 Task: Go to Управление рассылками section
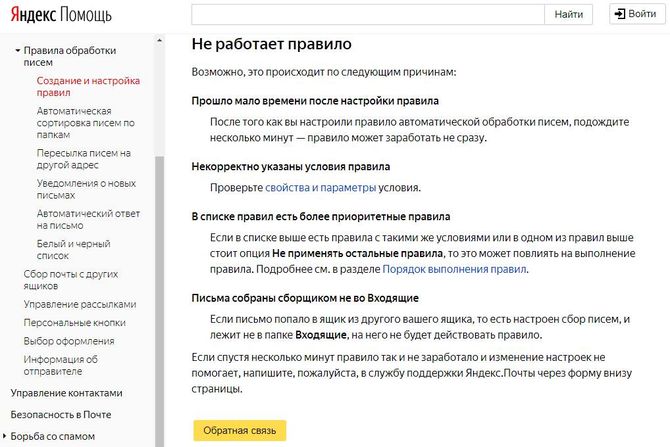pos(80,304)
